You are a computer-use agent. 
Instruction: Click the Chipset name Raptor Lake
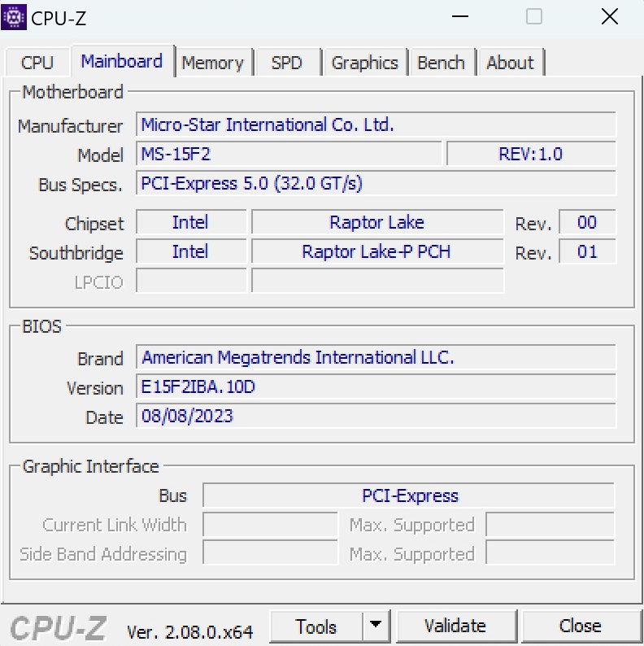[x=377, y=222]
